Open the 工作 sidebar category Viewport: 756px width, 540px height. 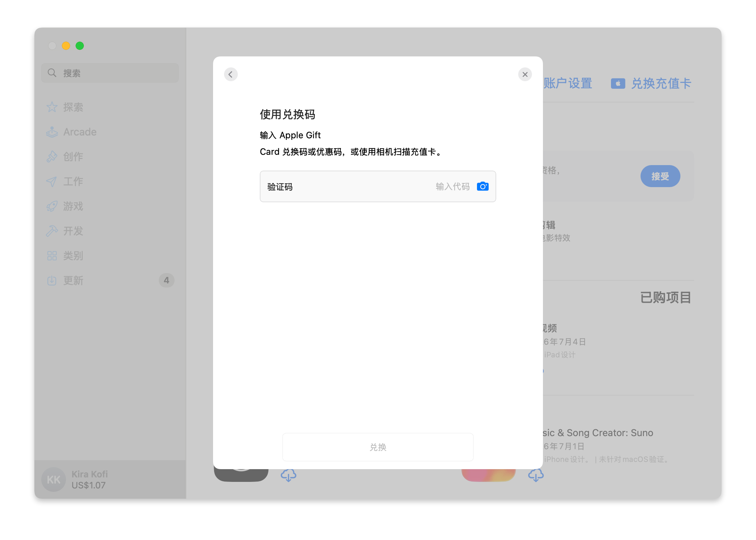[110, 182]
